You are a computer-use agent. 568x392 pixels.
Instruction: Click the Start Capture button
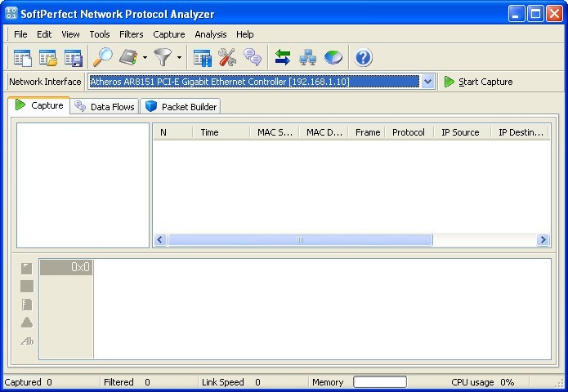(x=478, y=82)
